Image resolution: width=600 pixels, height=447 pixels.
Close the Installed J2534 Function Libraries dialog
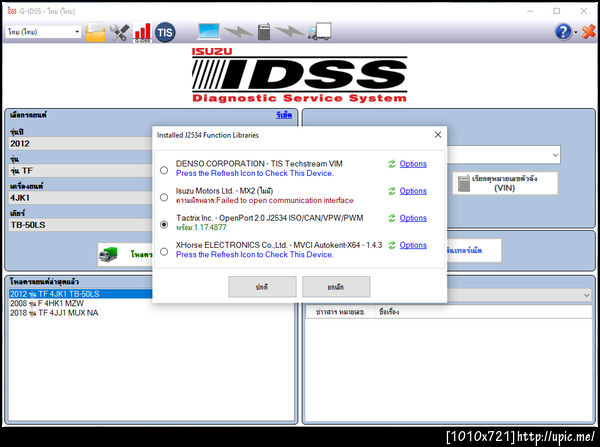(x=438, y=135)
